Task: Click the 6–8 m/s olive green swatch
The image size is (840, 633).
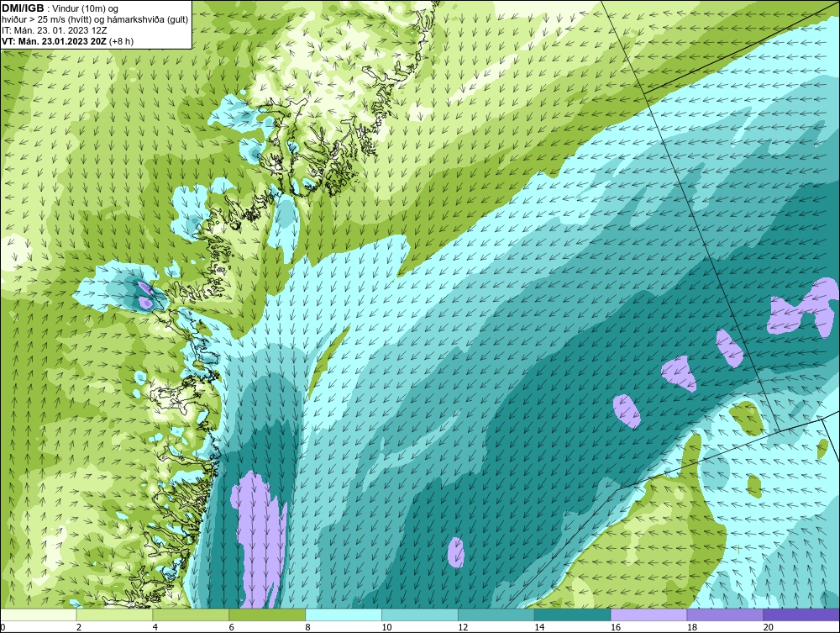Action: coord(267,615)
